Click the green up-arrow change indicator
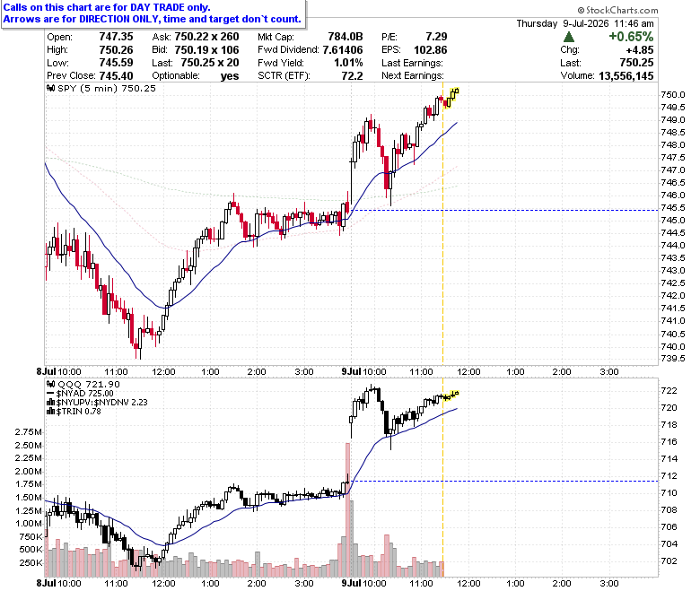The image size is (700, 591). (x=569, y=37)
